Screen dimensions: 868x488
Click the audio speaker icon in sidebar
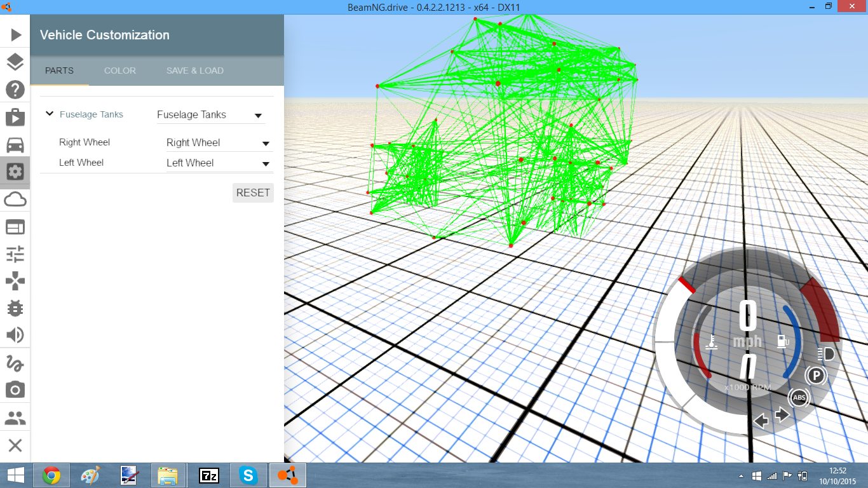coord(15,335)
